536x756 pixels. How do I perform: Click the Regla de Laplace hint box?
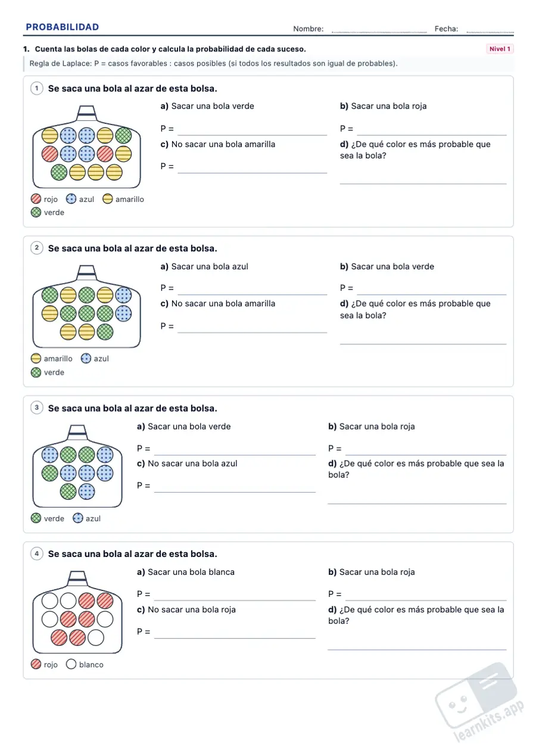[x=268, y=63]
